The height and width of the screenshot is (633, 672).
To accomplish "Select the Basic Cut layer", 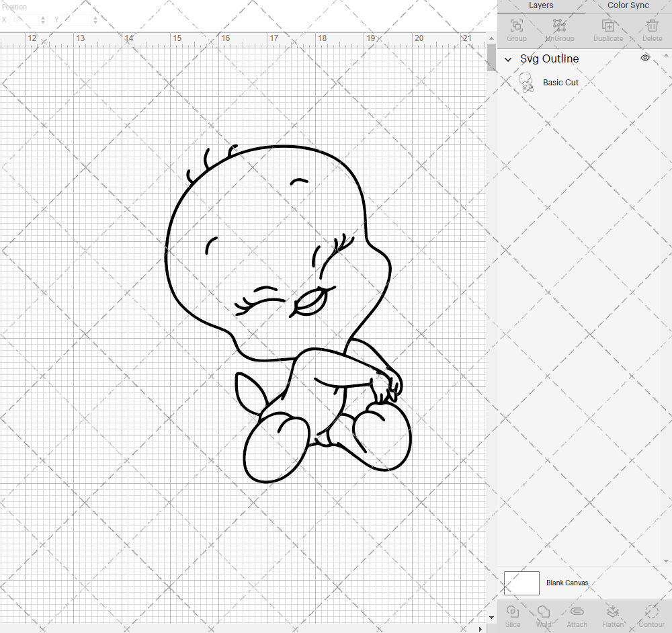I will (x=560, y=82).
